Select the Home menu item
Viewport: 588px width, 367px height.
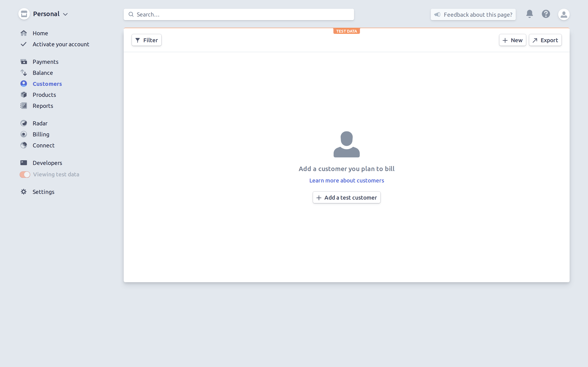[x=41, y=33]
